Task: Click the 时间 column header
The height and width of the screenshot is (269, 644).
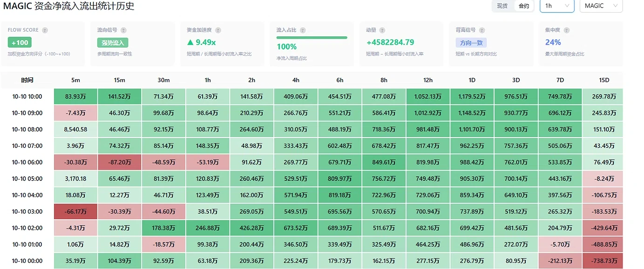Action: pyautogui.click(x=27, y=80)
